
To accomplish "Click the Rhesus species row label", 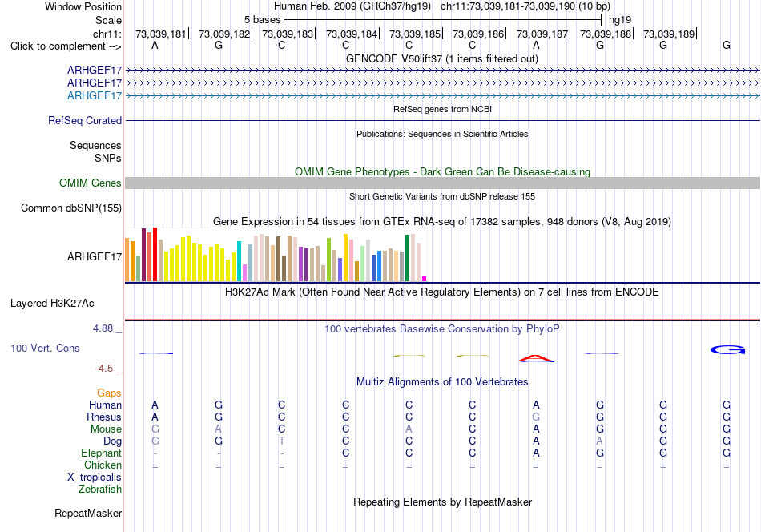I will tap(104, 417).
